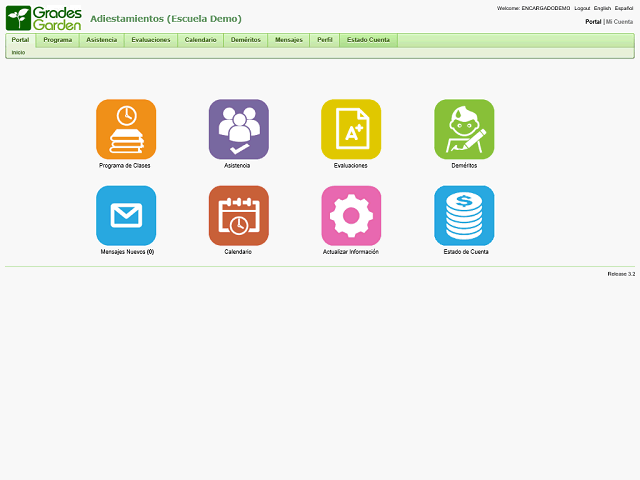The width and height of the screenshot is (640, 480).
Task: Open the Mi Cuenta link
Action: [x=619, y=22]
